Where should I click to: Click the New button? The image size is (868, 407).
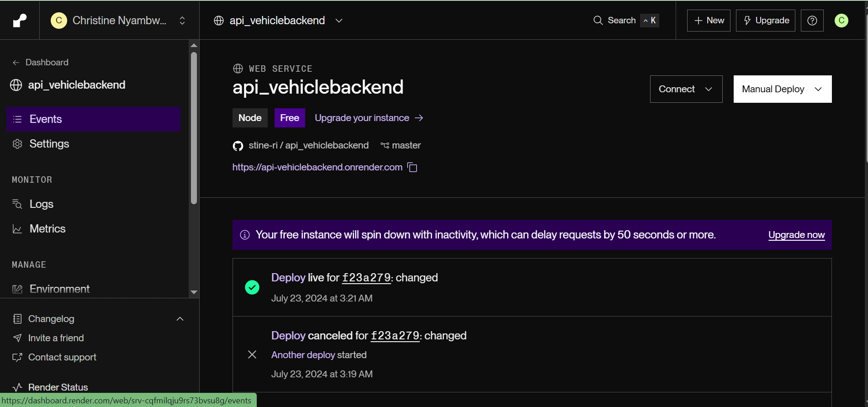coord(709,21)
